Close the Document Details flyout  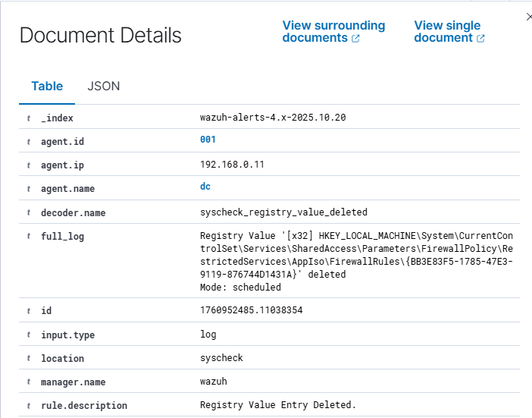tap(528, 17)
